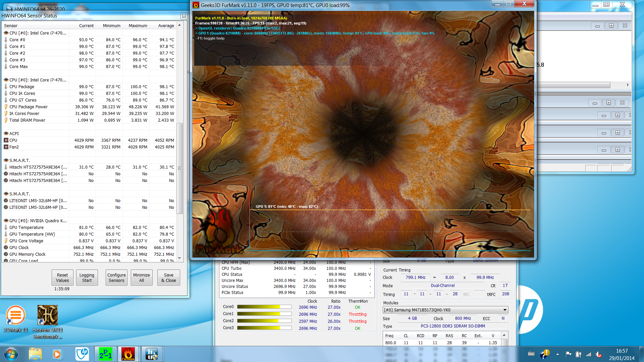
Task: Open the Samsung memory module dropdown
Action: click(504, 310)
